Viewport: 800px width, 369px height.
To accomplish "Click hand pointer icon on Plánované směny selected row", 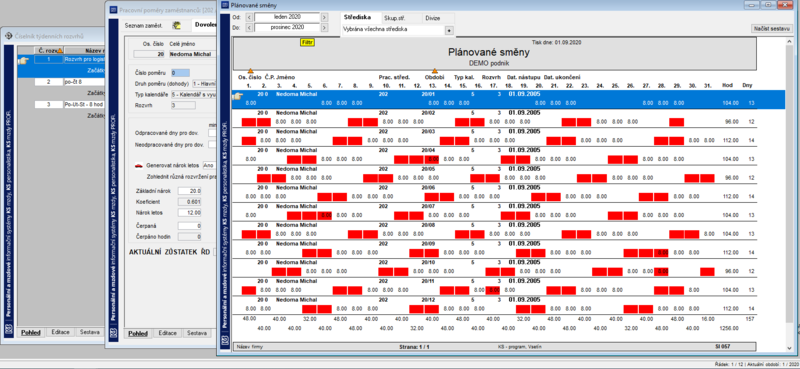I will point(237,97).
